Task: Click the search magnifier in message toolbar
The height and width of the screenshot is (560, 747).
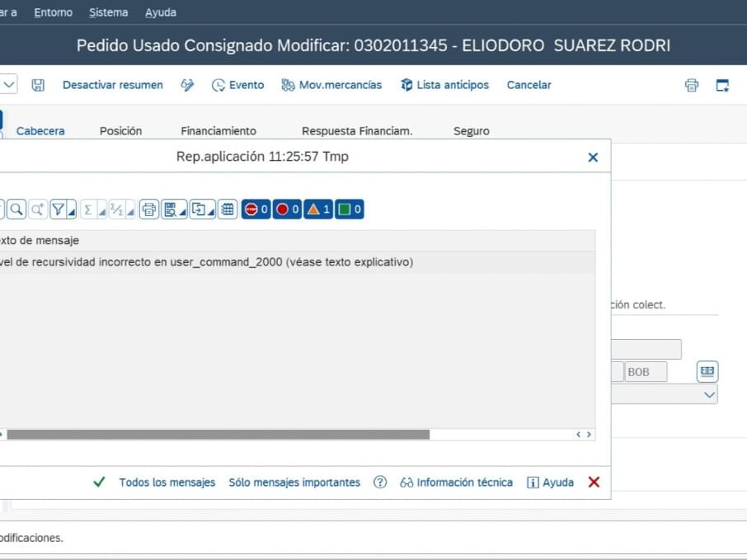Action: pos(16,209)
